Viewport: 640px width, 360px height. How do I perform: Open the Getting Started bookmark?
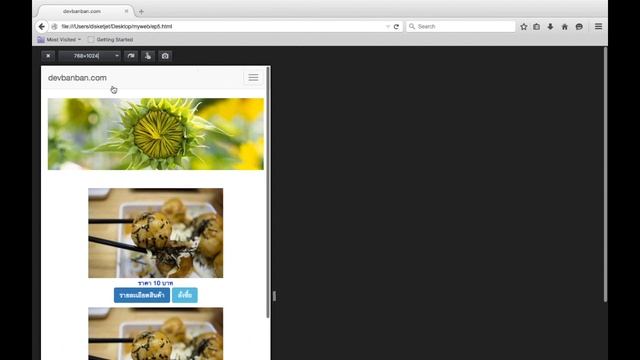[111, 40]
